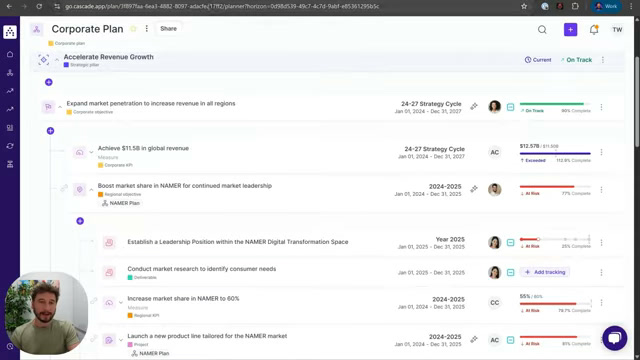This screenshot has width=640, height=360.
Task: Open browser extensions puzzle icon
Action: click(x=575, y=7)
